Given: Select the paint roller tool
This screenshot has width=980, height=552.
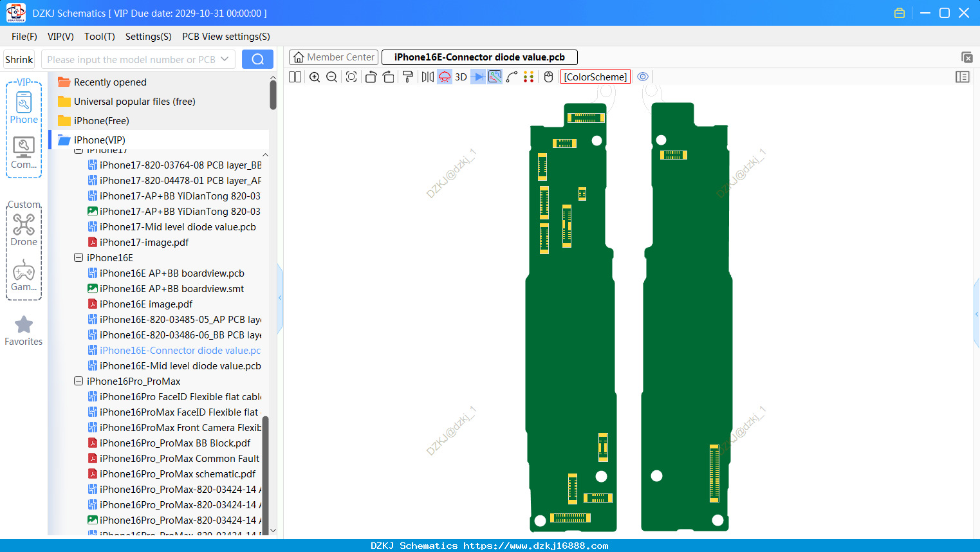Looking at the screenshot, I should (408, 77).
